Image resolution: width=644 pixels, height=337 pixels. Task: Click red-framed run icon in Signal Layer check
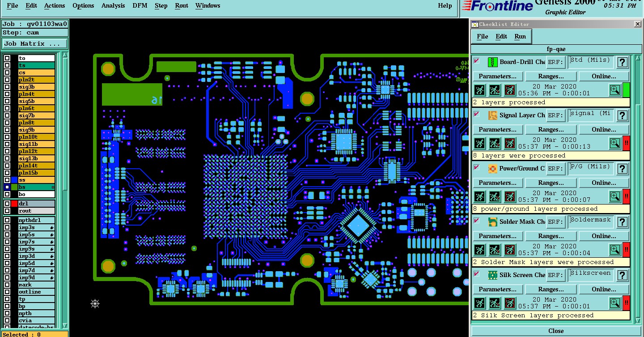[509, 143]
